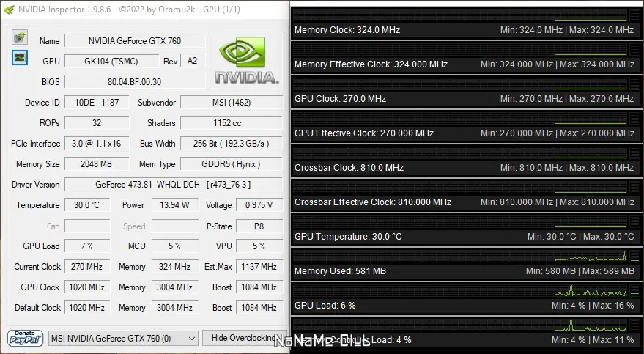Image resolution: width=644 pixels, height=354 pixels.
Task: Click the GPU field showing GK104 (TSMC)
Action: [x=111, y=61]
